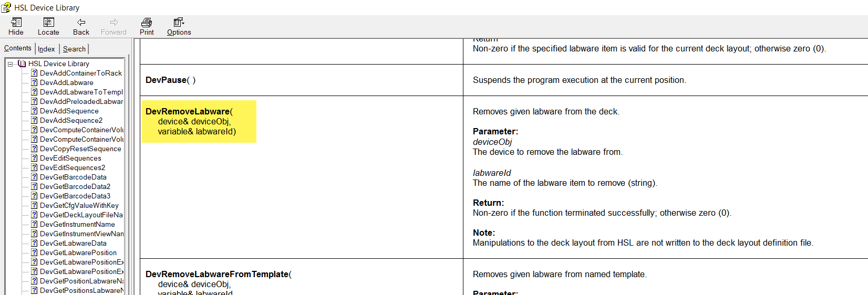Click the help page icon beside DevAddLabware
Viewport: 868px width, 295px height.
pos(34,82)
